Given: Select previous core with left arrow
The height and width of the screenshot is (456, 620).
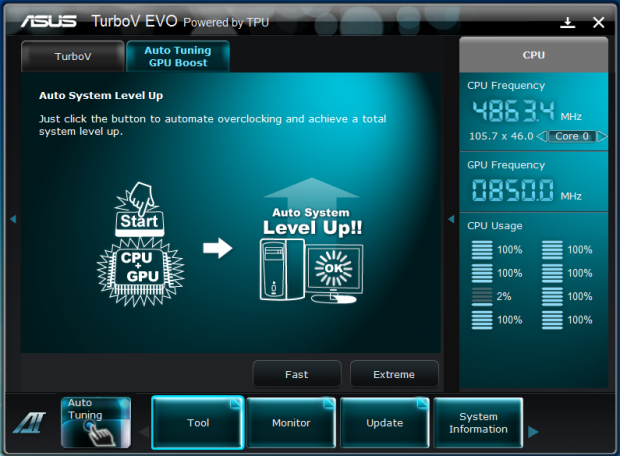Looking at the screenshot, I should [x=541, y=136].
